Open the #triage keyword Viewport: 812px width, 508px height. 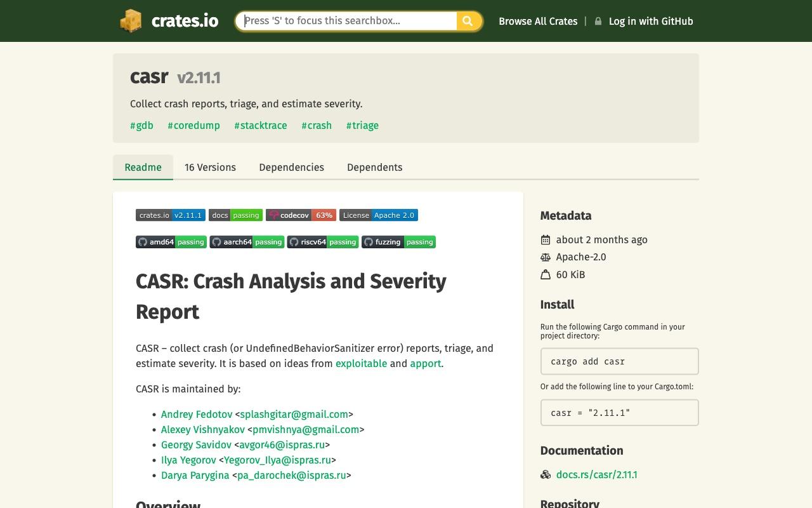[362, 125]
